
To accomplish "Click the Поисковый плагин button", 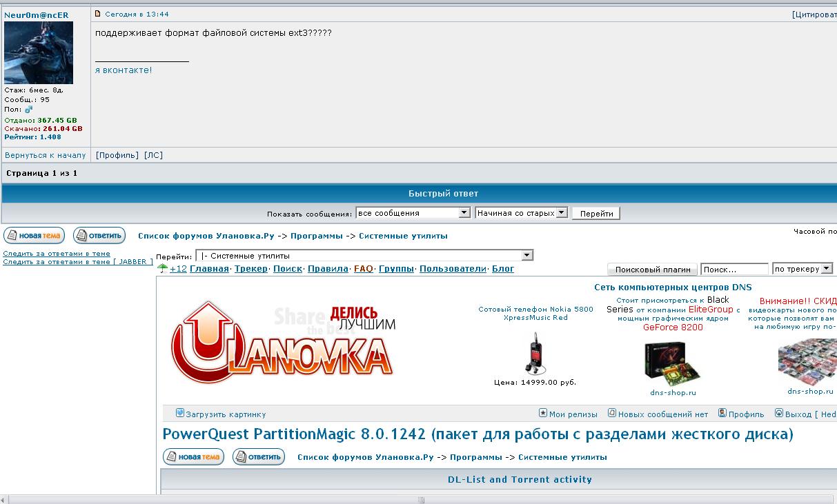I will pos(653,270).
